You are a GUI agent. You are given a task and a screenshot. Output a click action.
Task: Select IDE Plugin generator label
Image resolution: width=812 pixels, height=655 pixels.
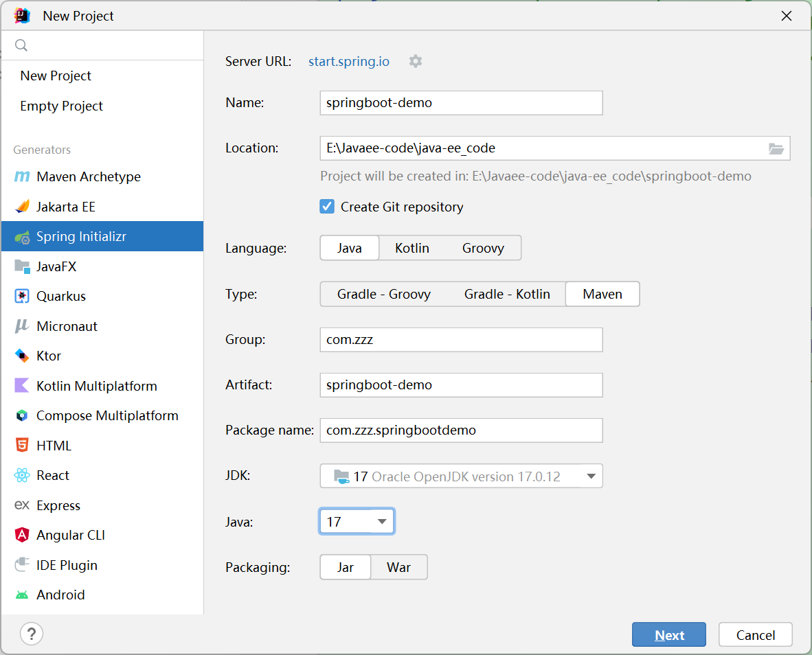67,565
